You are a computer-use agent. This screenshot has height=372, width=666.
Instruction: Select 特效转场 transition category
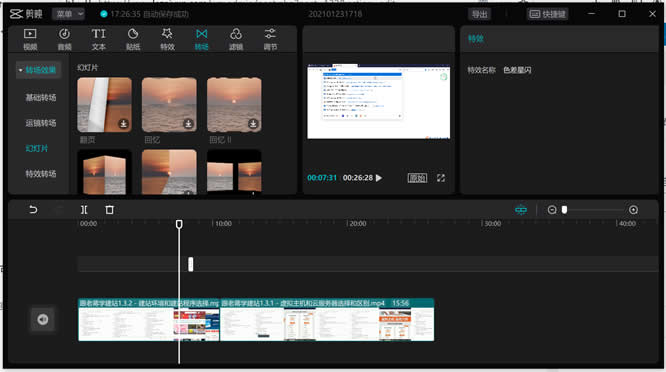[x=41, y=174]
